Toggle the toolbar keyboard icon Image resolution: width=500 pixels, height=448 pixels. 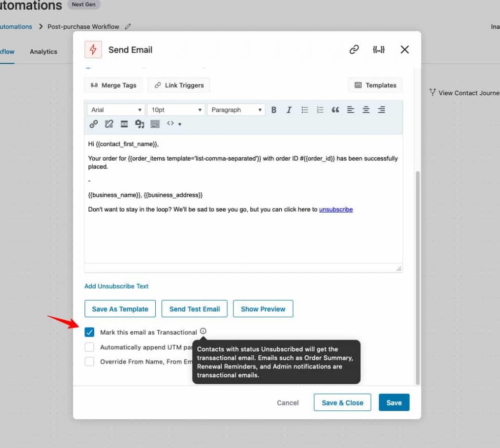pyautogui.click(x=155, y=124)
